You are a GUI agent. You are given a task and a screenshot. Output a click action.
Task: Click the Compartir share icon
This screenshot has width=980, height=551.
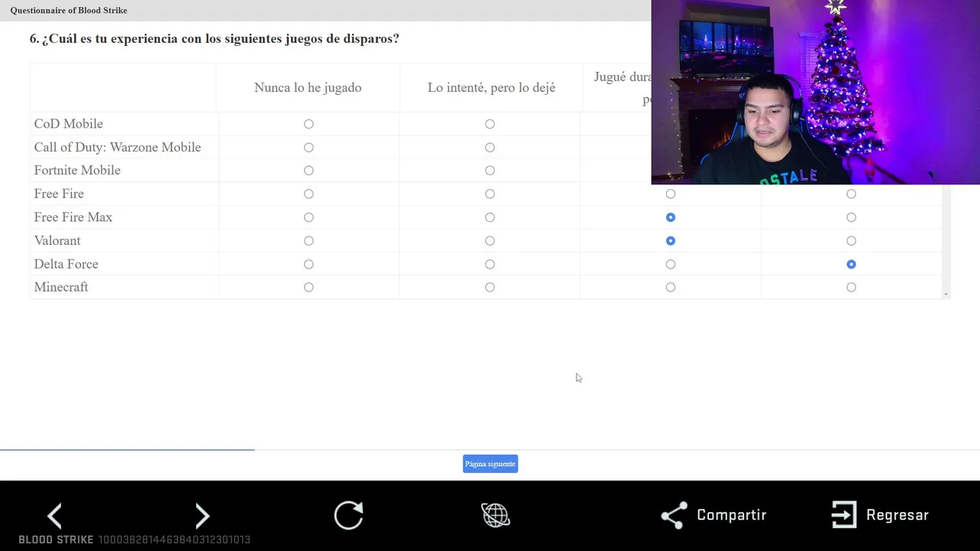coord(674,515)
